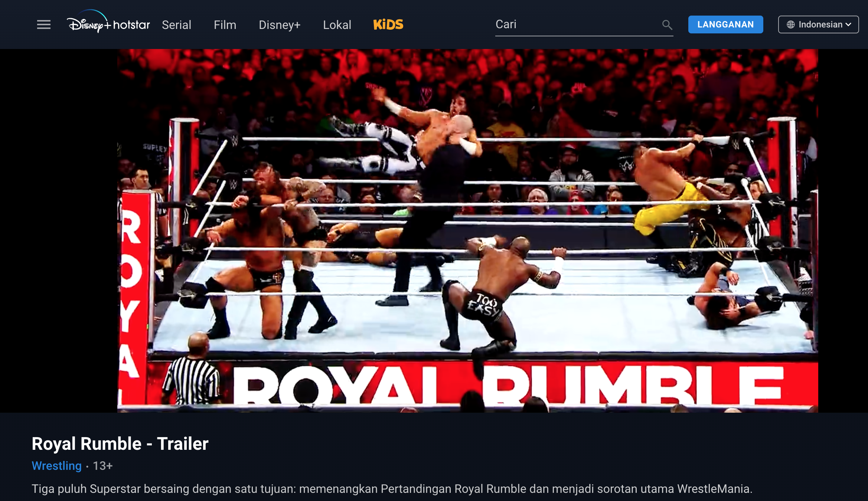Screen dimensions: 868x501
Task: Open the Serial menu item
Action: 176,25
